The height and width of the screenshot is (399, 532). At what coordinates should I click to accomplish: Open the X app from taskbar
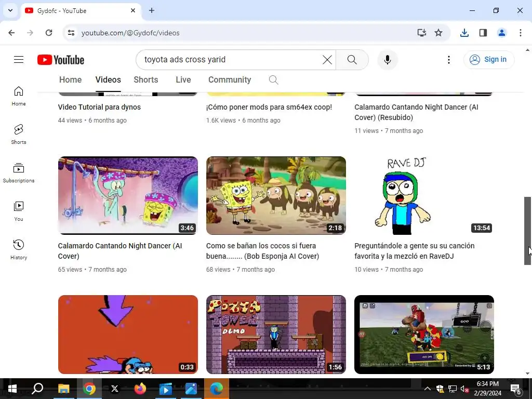(x=115, y=389)
